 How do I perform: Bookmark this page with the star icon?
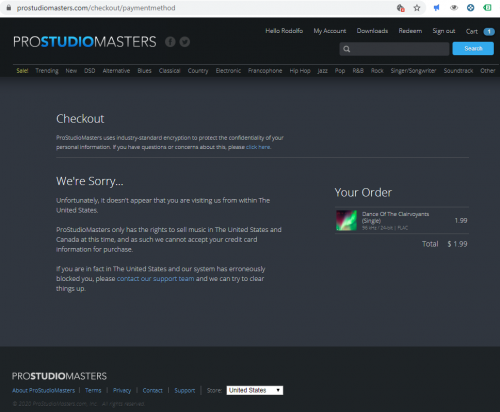click(x=417, y=8)
